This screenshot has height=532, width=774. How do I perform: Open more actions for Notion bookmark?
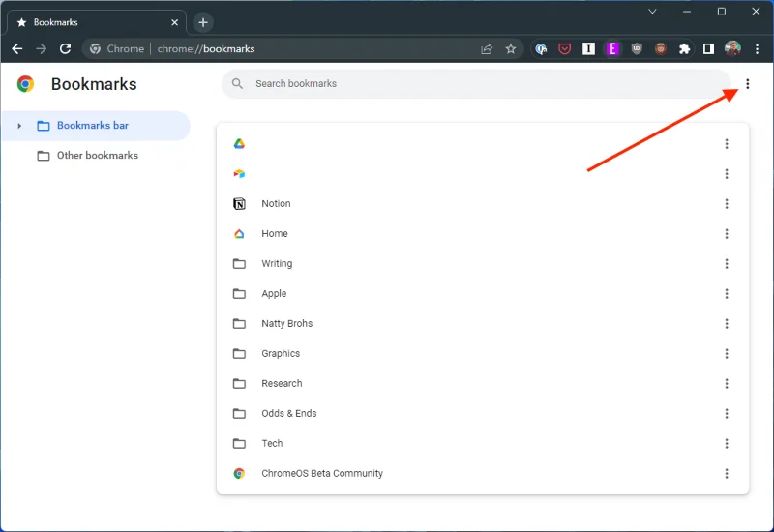click(x=727, y=204)
